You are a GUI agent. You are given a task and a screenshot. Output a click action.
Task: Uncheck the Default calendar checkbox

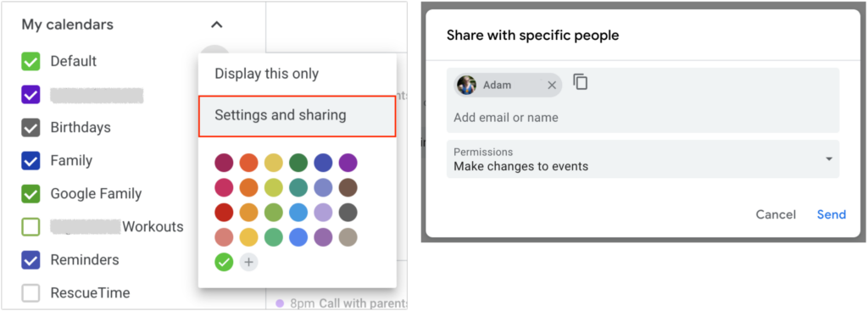(31, 61)
